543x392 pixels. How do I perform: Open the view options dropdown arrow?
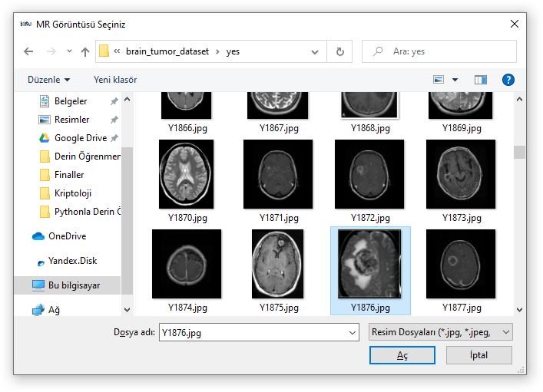[455, 80]
